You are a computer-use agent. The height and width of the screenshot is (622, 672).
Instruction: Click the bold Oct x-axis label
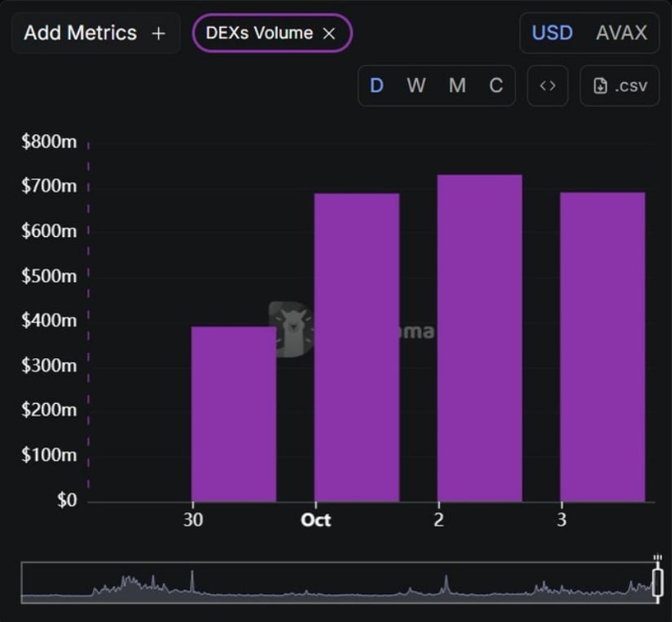315,519
